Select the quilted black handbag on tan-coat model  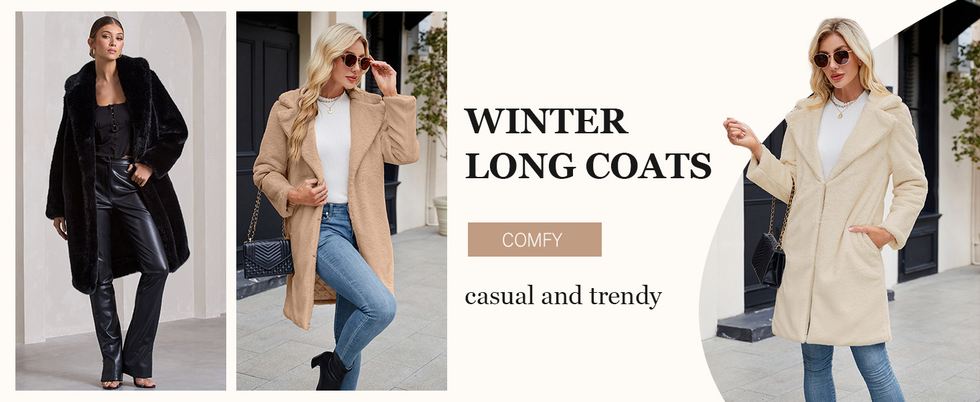click(268, 257)
